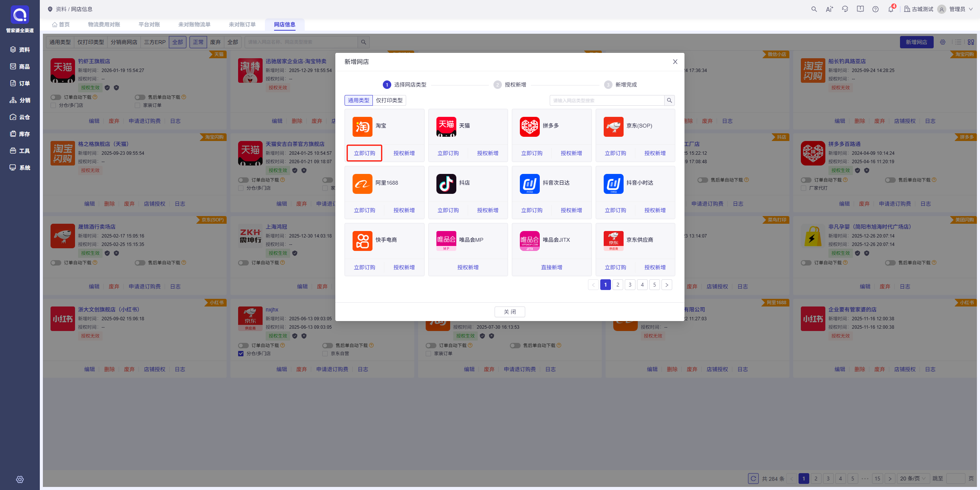Open the manual book icon in header
The height and width of the screenshot is (490, 980).
click(860, 9)
